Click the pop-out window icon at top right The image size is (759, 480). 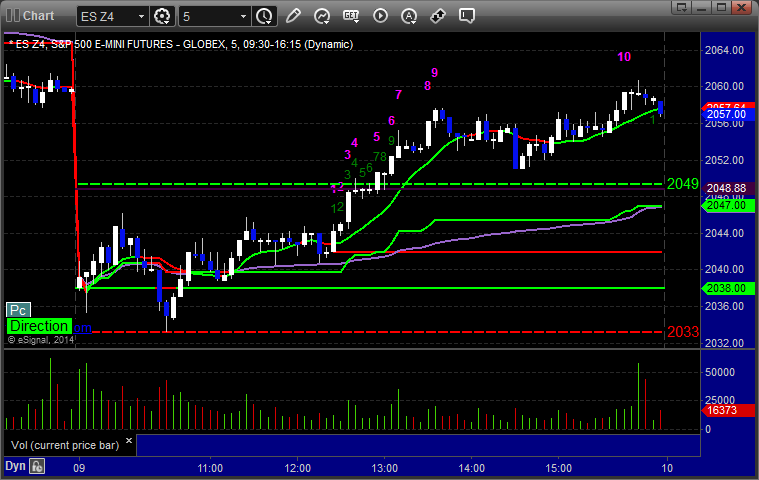coord(682,7)
